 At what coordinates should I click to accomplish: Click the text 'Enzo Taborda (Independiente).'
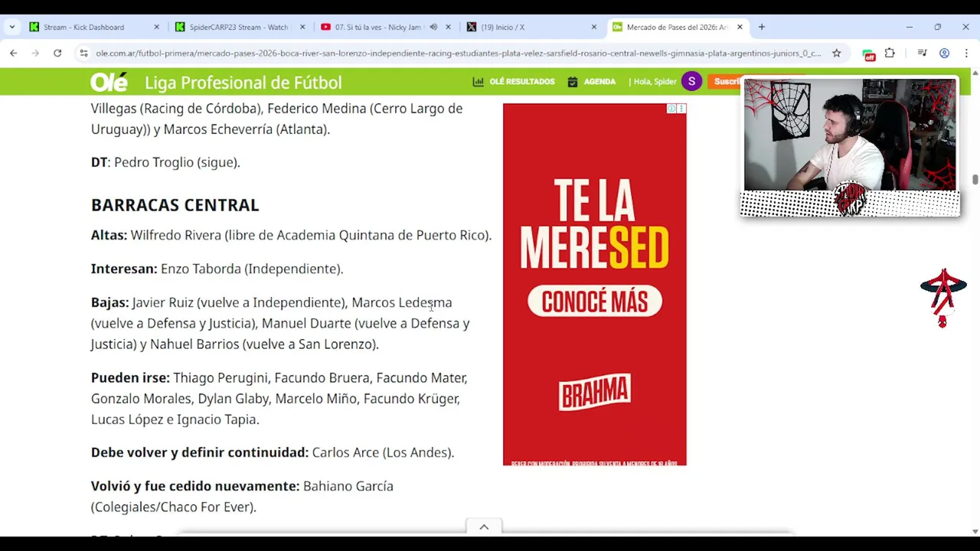coord(252,269)
